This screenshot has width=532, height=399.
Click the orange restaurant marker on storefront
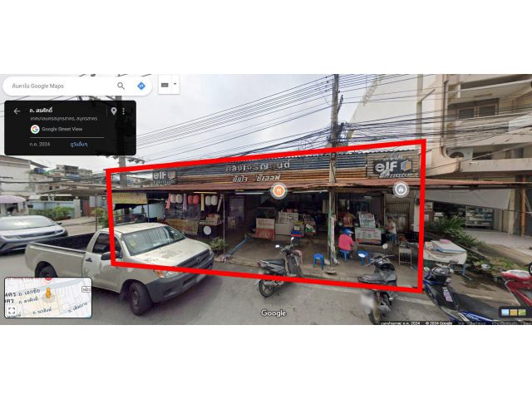(278, 190)
